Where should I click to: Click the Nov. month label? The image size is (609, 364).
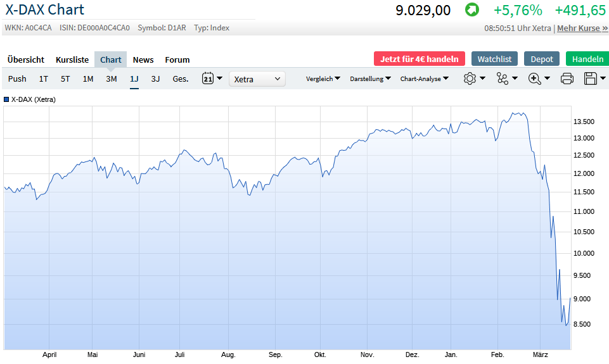pyautogui.click(x=367, y=355)
